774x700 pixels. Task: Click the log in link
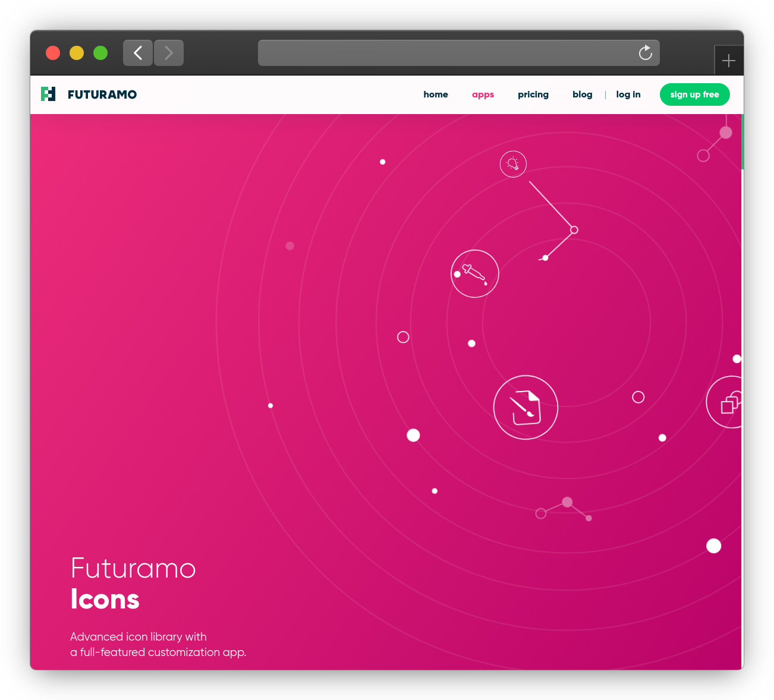point(628,94)
